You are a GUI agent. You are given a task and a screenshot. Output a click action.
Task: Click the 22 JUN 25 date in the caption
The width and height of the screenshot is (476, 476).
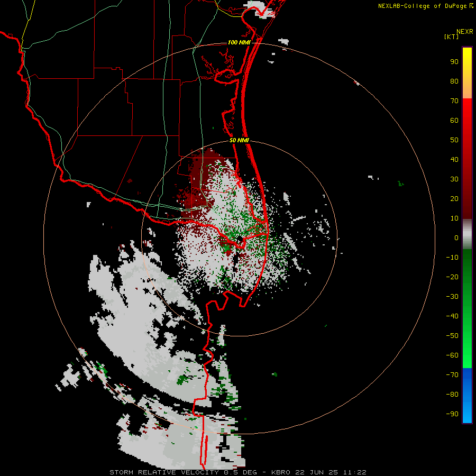(x=317, y=472)
